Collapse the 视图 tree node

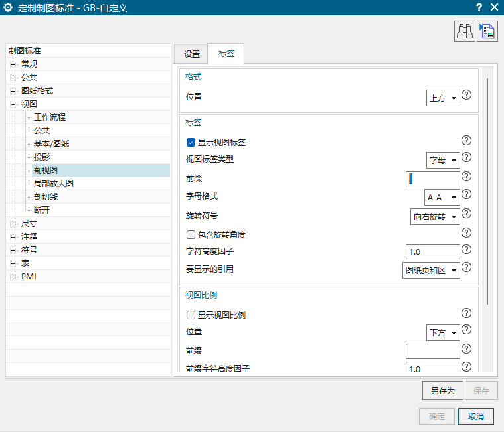(x=13, y=104)
